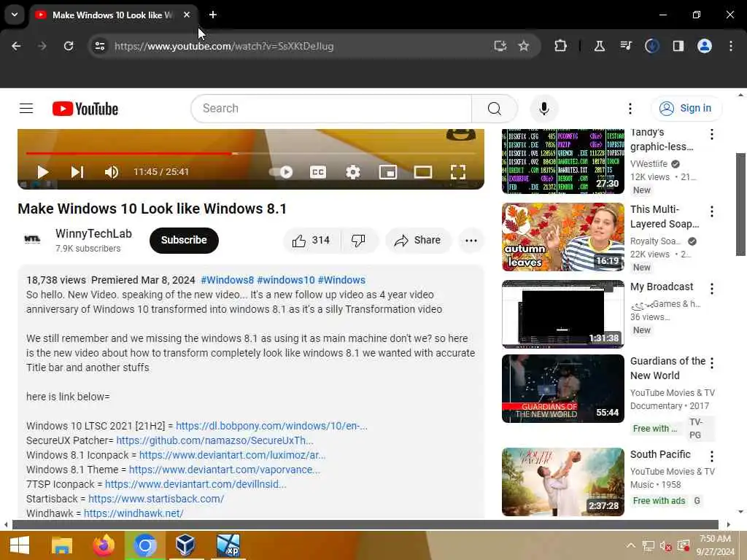Viewport: 747px width, 560px height.
Task: Open YouTube settings three-dot menu
Action: [630, 109]
